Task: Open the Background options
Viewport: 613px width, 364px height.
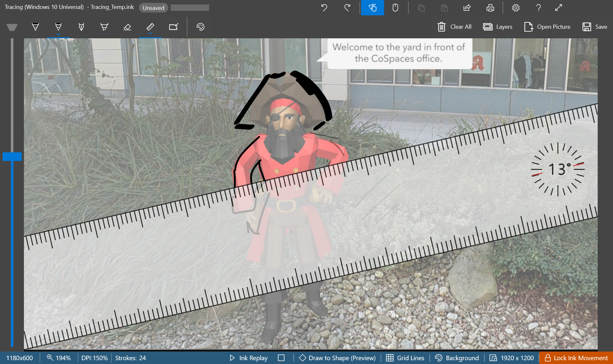Action: pos(457,358)
